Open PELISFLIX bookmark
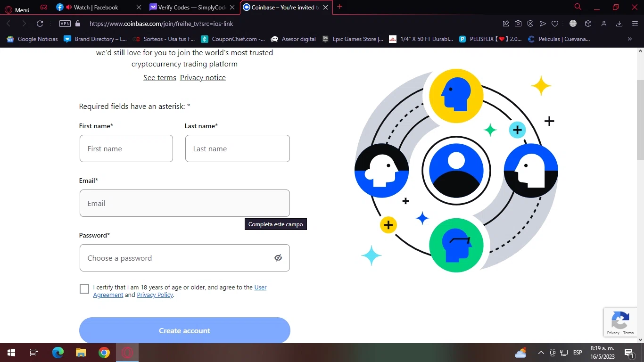The image size is (644, 362). (490, 39)
